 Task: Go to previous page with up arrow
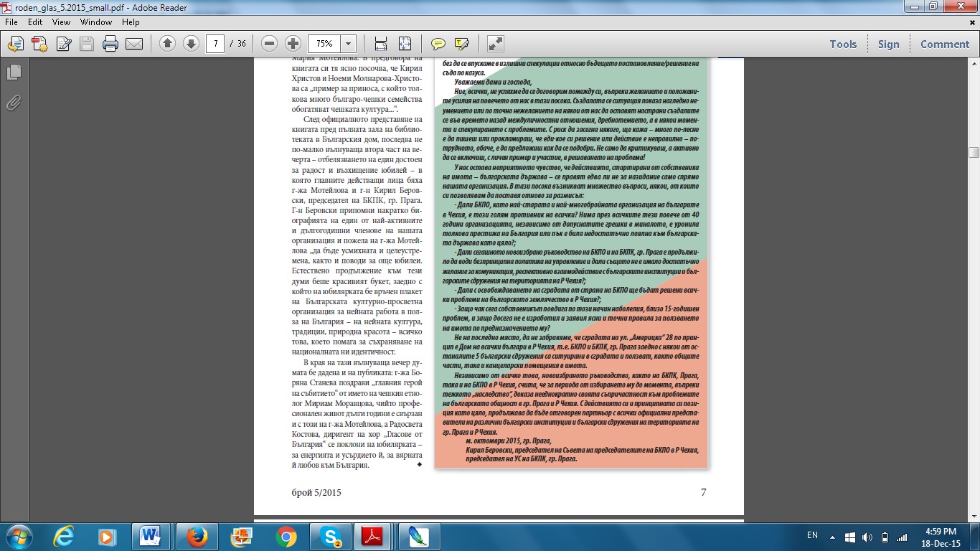[167, 44]
